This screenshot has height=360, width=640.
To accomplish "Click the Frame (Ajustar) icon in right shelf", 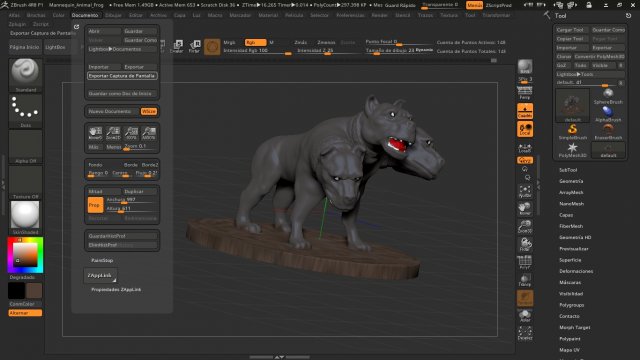I will click(x=525, y=191).
